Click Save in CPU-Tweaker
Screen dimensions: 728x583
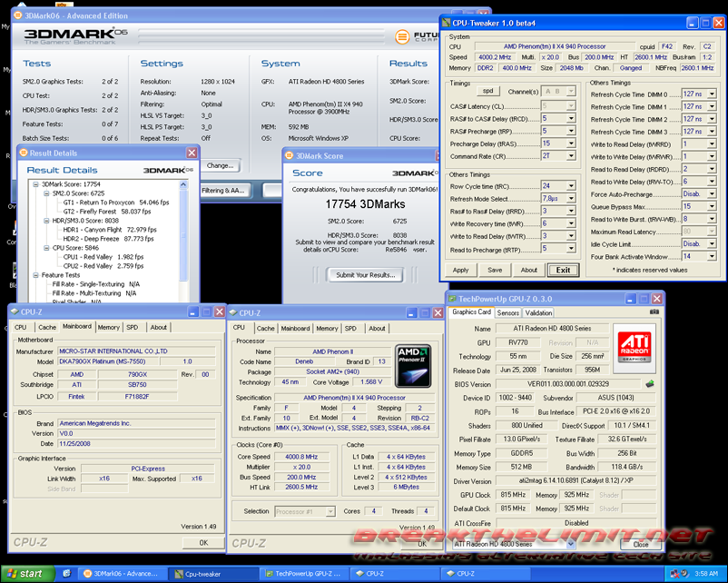[x=495, y=270]
